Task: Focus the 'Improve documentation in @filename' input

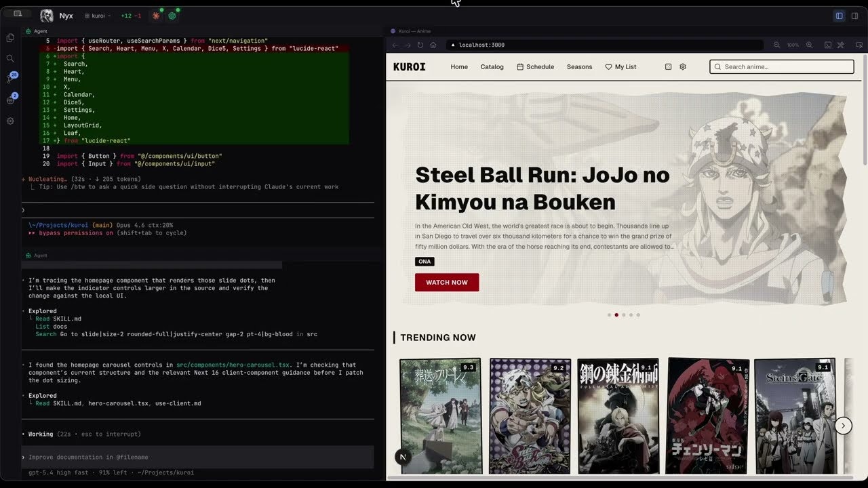Action: pos(198,457)
